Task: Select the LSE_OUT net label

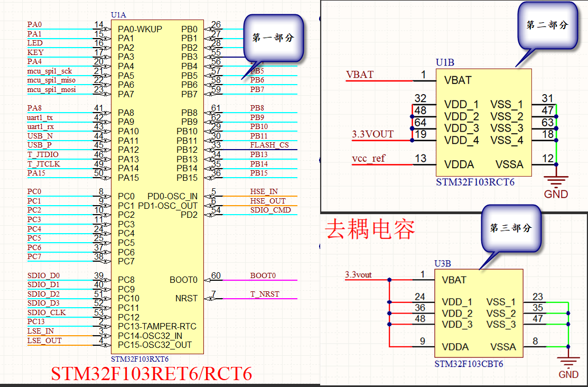Action: click(44, 341)
